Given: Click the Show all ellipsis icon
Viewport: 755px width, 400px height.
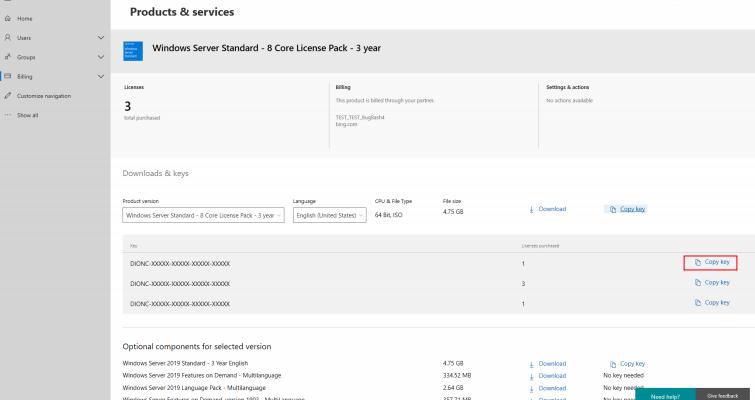Looking at the screenshot, I should [8, 115].
